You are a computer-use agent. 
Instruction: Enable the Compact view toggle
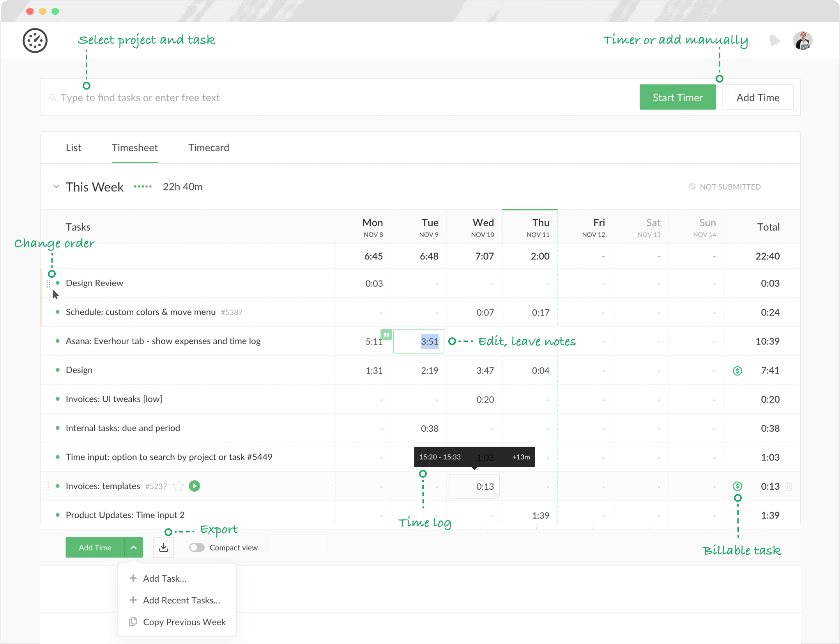click(x=196, y=547)
